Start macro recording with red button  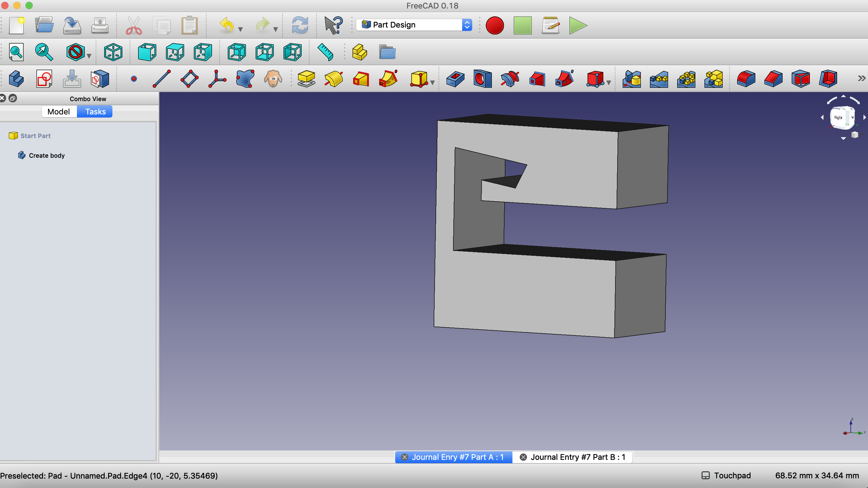click(x=494, y=25)
